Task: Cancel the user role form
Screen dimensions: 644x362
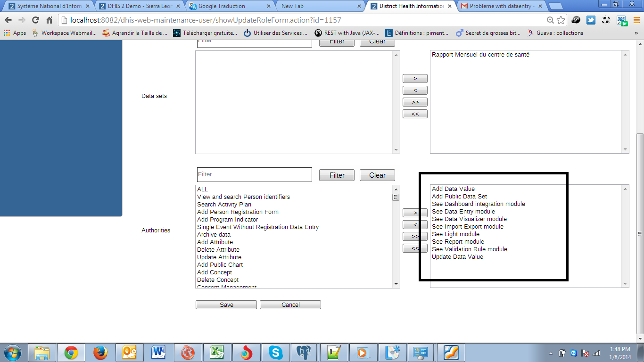Action: coord(290,305)
